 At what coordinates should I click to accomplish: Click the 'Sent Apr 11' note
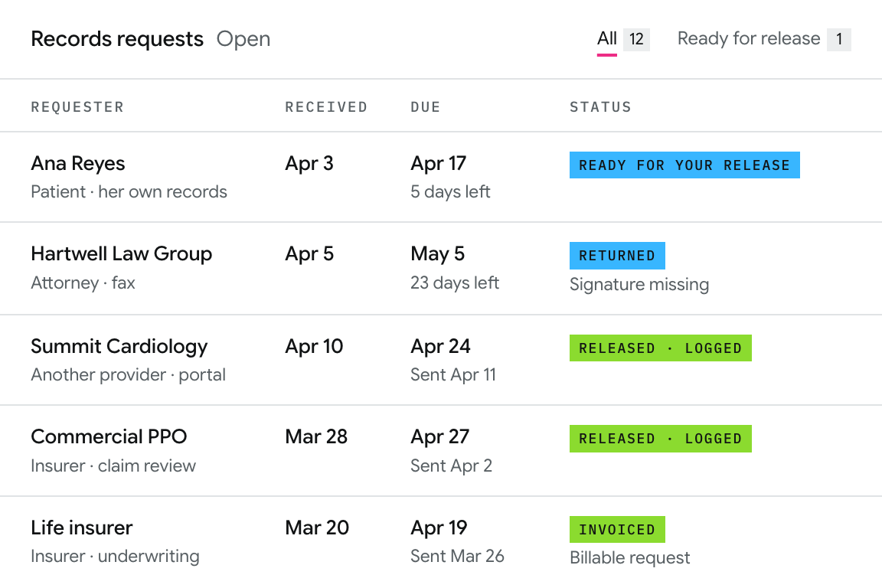453,374
